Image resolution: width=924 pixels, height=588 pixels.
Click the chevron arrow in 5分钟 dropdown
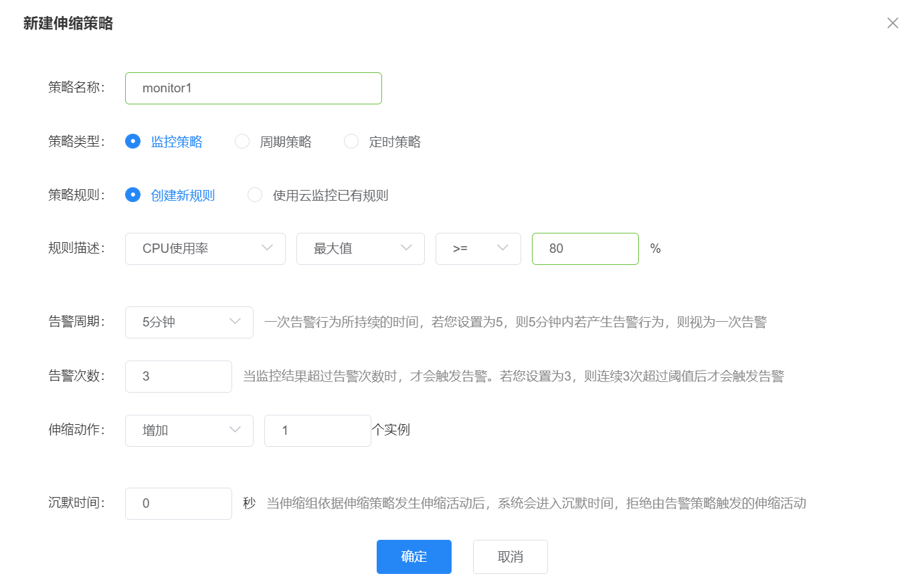pos(235,322)
